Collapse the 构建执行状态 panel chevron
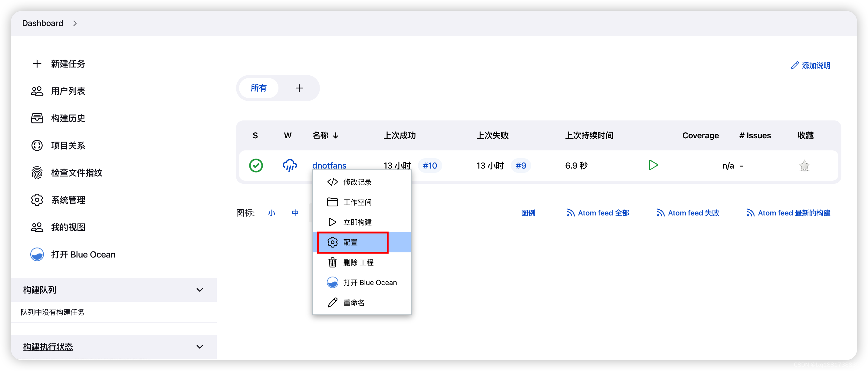This screenshot has height=371, width=868. click(200, 347)
